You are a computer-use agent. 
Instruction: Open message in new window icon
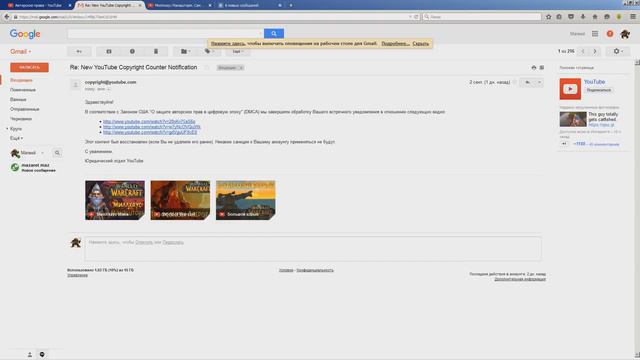coord(542,68)
